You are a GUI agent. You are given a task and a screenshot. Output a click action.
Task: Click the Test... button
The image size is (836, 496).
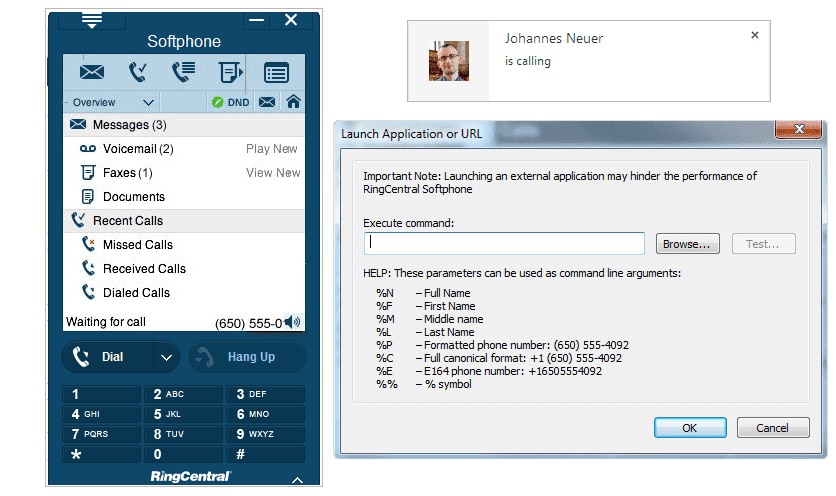tap(763, 244)
